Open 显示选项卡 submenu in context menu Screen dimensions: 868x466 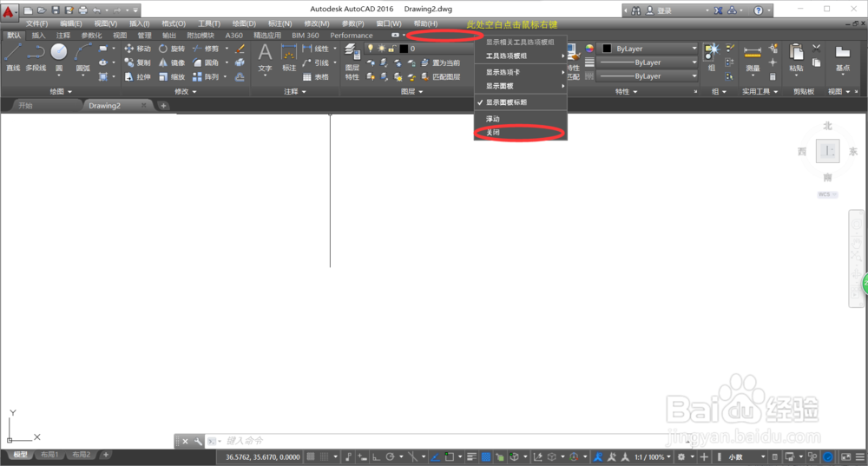tap(520, 72)
